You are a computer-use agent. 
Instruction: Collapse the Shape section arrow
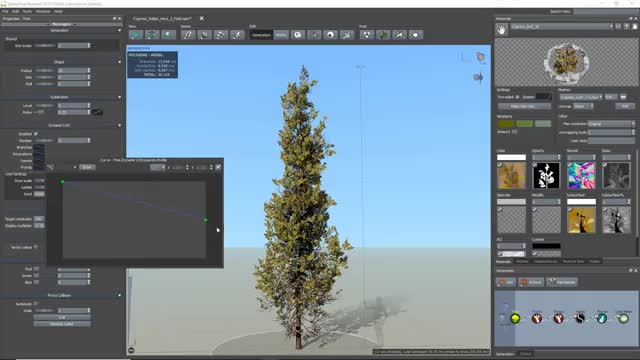click(120, 62)
